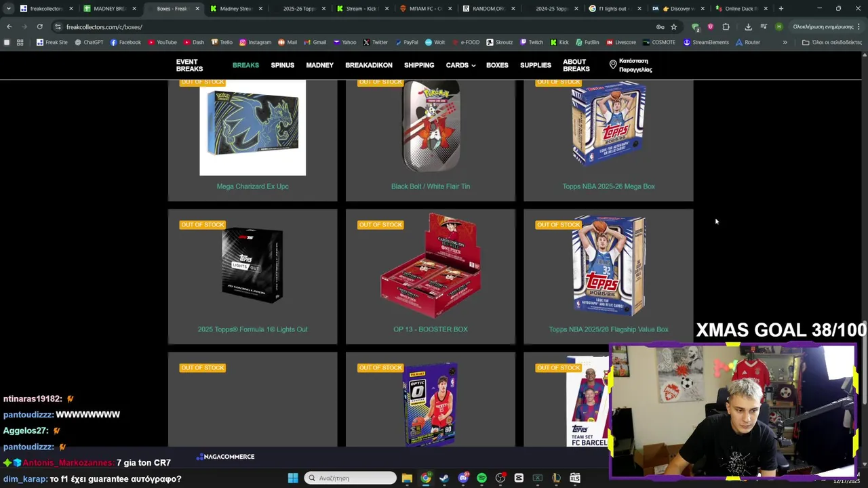The image size is (868, 488).
Task: Open the StreamElements bookmark
Action: click(706, 42)
